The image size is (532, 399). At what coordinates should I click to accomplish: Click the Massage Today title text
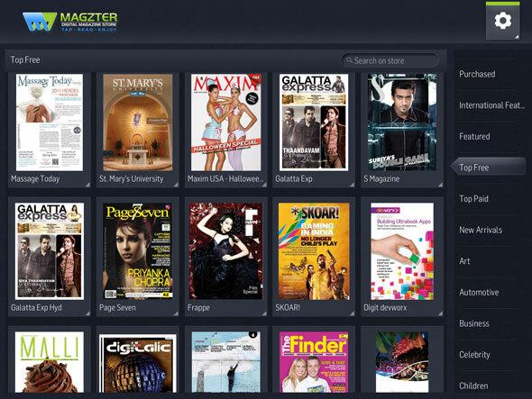[35, 178]
